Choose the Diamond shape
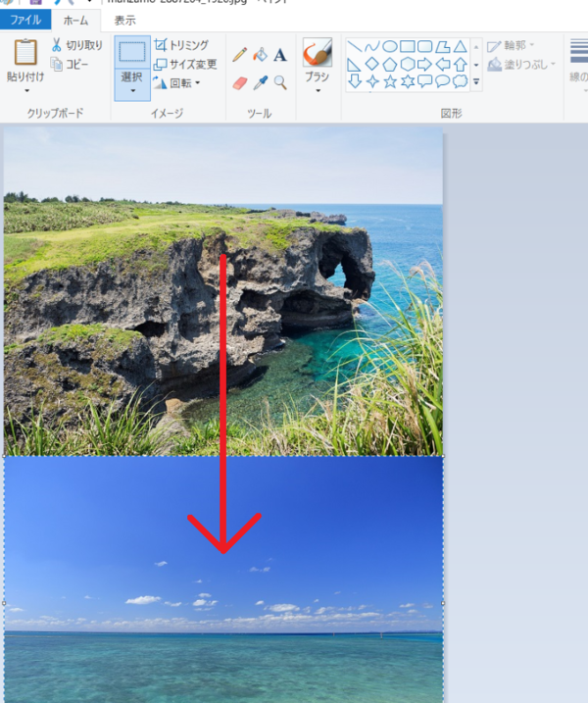This screenshot has height=703, width=588. (x=372, y=64)
